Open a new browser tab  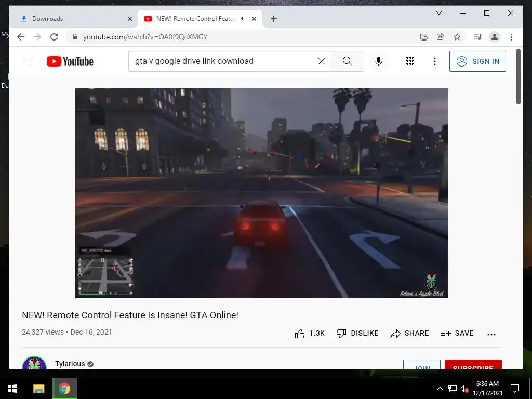tap(274, 19)
